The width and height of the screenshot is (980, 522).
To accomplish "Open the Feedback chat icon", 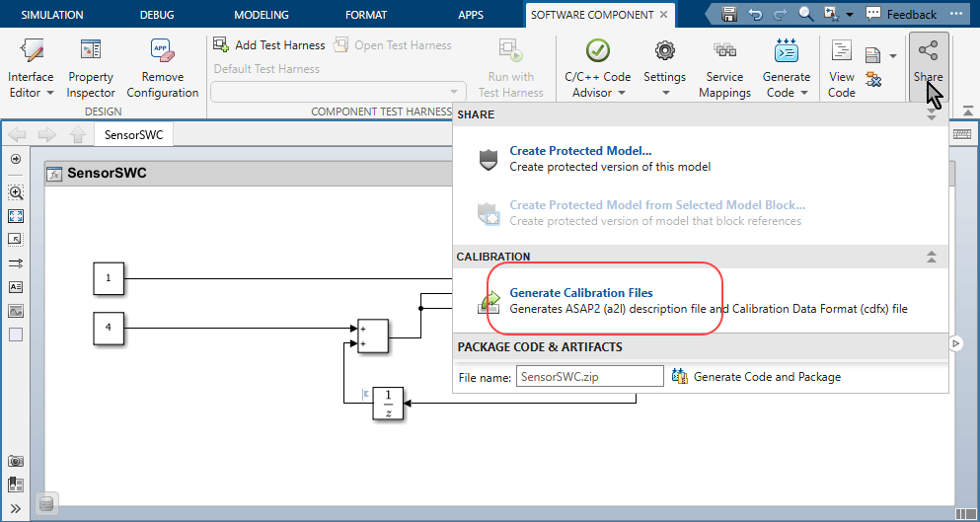I will click(873, 14).
